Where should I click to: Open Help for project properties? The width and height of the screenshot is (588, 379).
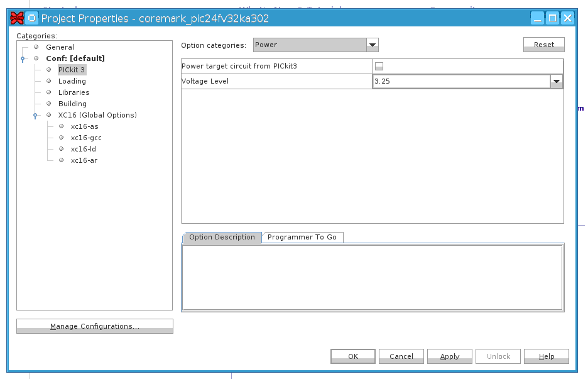point(547,356)
